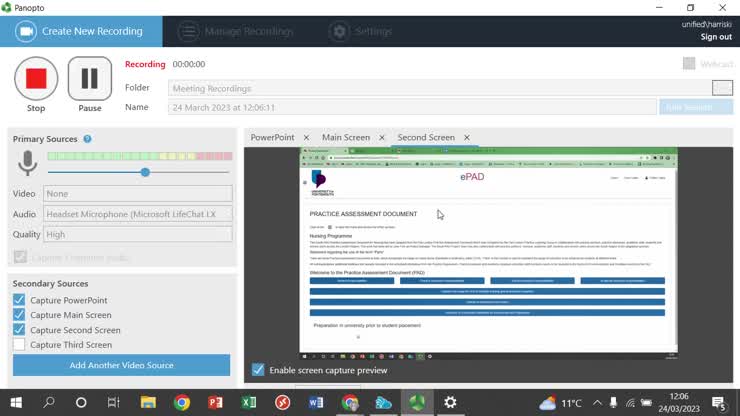Close the Second Screen preview tab

[x=466, y=138]
